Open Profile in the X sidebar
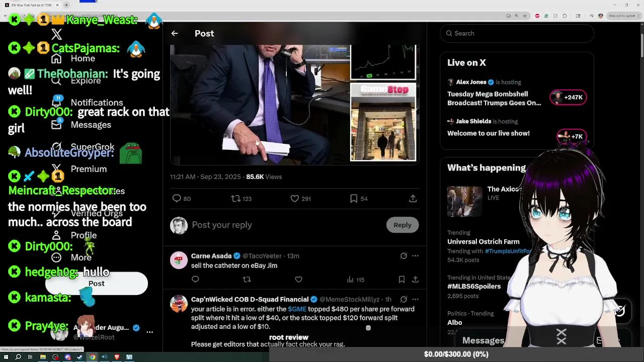The height and width of the screenshot is (362, 644). pyautogui.click(x=74, y=235)
